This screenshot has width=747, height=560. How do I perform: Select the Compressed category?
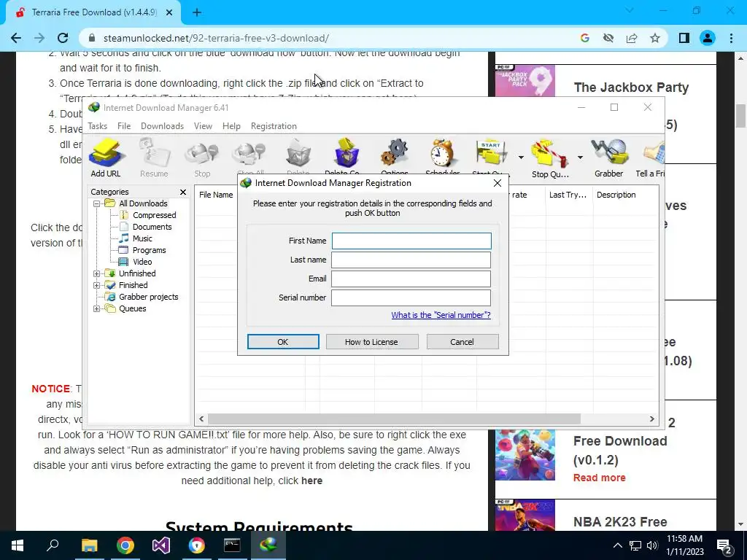click(x=154, y=215)
